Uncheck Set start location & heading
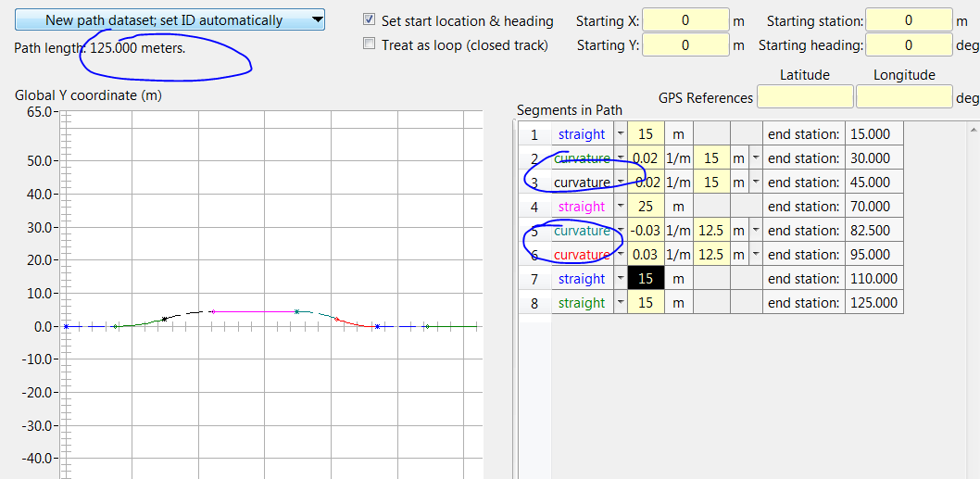Screen dimensions: 980x479 click(369, 20)
